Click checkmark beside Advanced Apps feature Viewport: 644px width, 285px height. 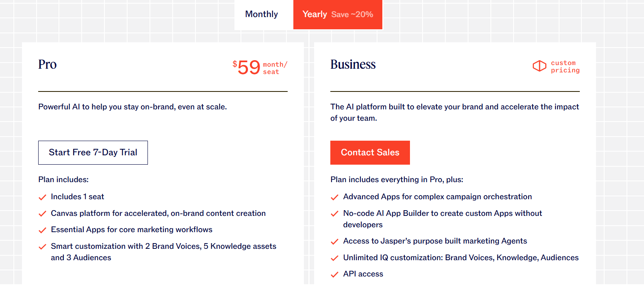point(334,198)
